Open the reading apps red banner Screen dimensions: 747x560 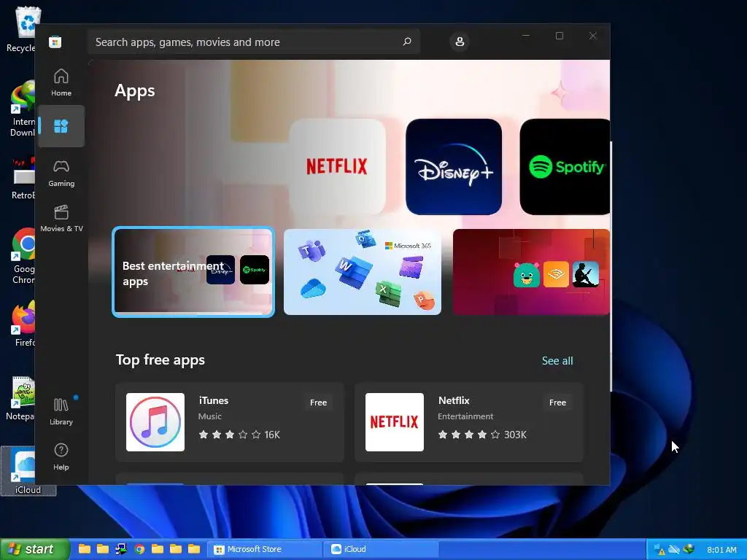tap(531, 272)
